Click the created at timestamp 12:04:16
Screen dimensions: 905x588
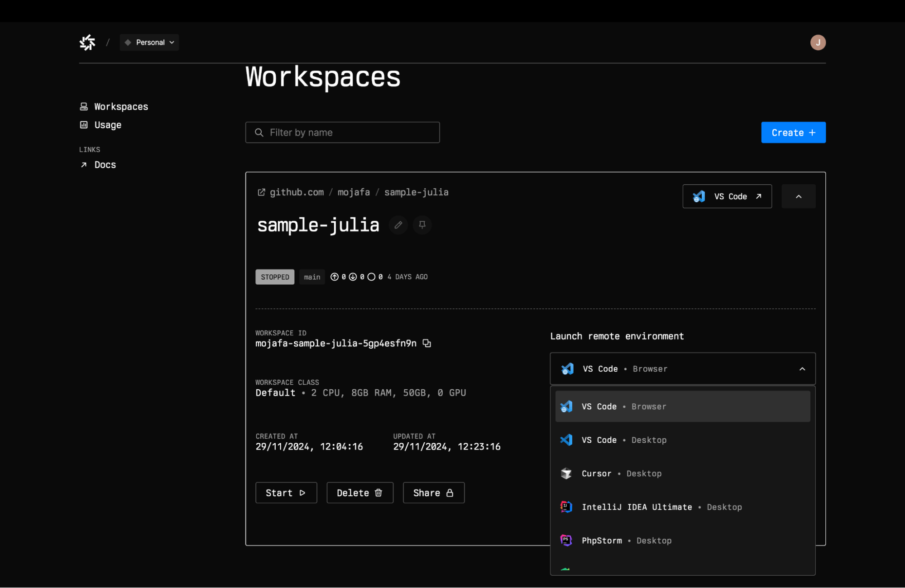341,447
